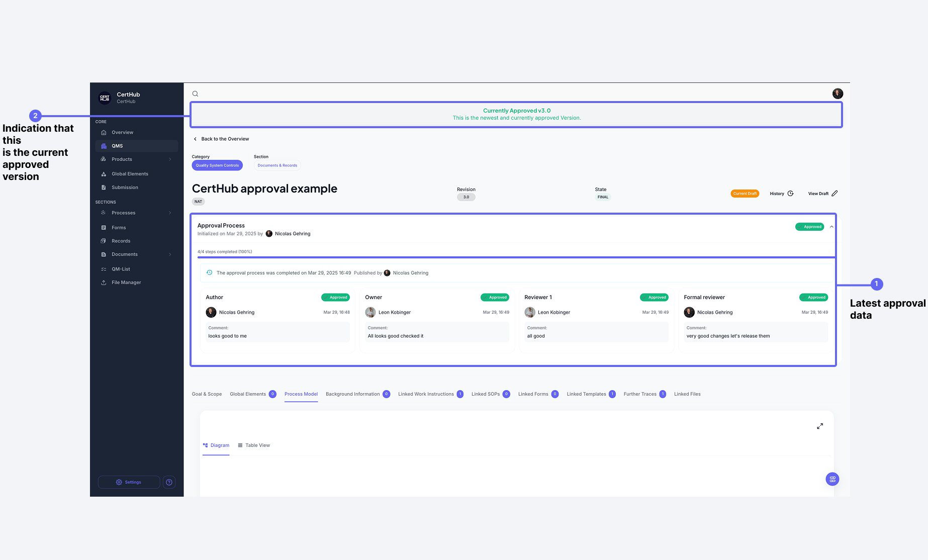Expand the Documents sidebar section
This screenshot has width=928, height=560.
[x=170, y=254]
